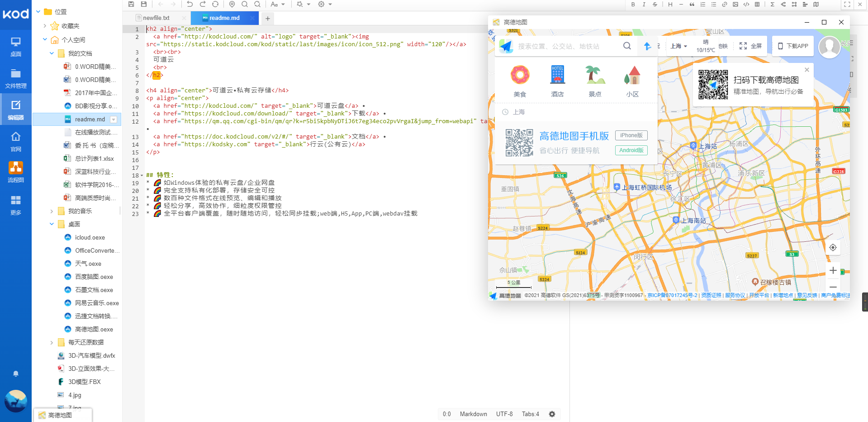Collapse the 我的文档 folder
The image size is (868, 422).
(52, 53)
